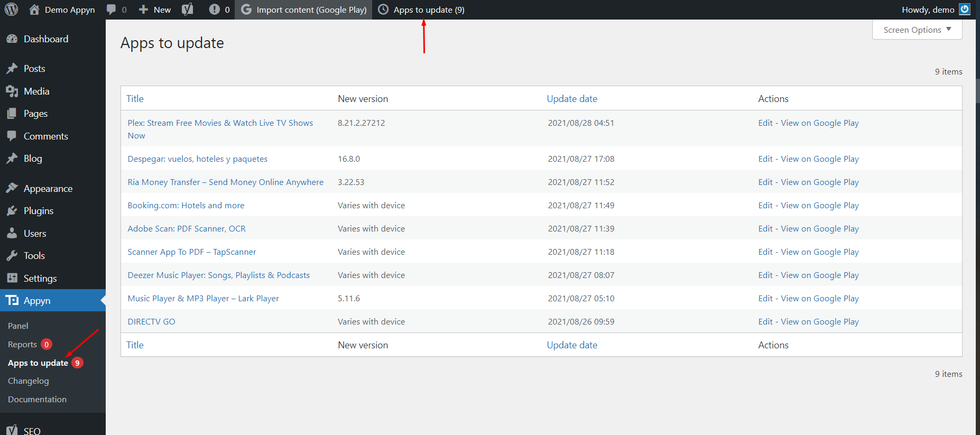Select Apps to update in sidebar submenu
This screenshot has height=435, width=980.
point(38,363)
